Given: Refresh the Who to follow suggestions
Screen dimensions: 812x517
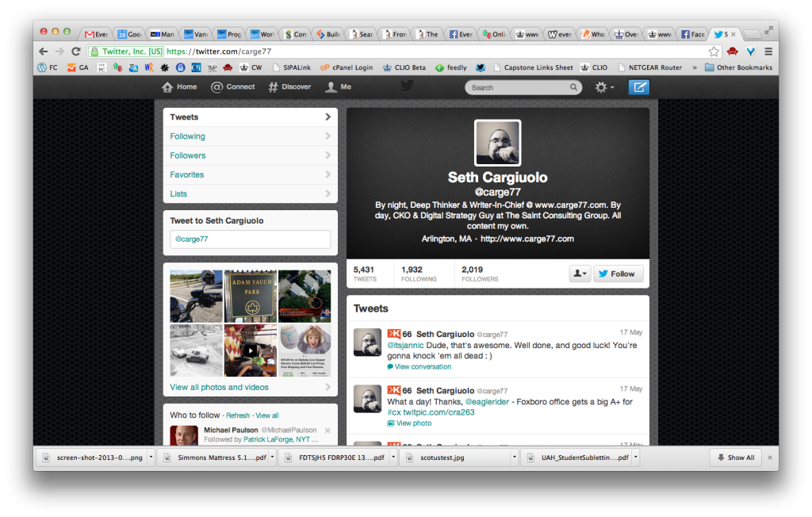Looking at the screenshot, I should coord(238,416).
